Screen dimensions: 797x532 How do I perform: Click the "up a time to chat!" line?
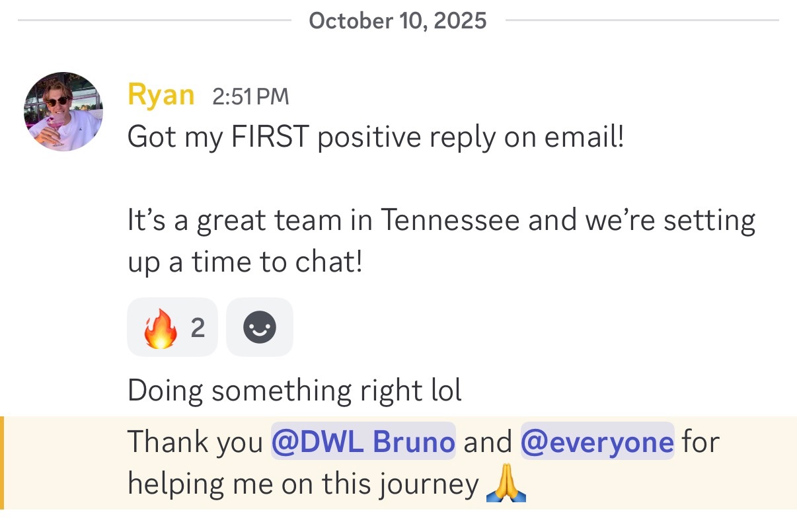coord(245,262)
